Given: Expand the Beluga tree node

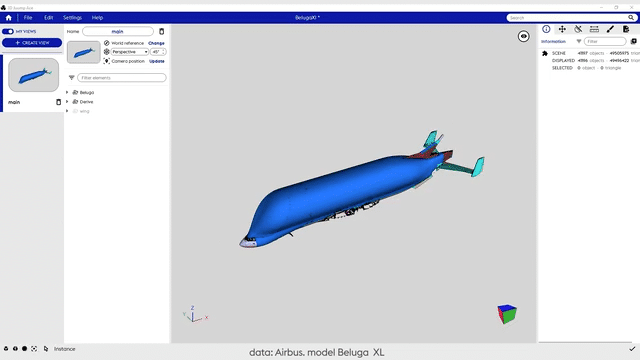Looking at the screenshot, I should [x=67, y=92].
